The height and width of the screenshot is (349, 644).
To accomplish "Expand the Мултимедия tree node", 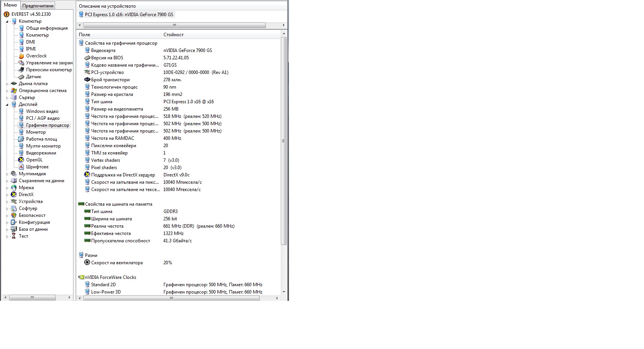I will click(x=7, y=174).
